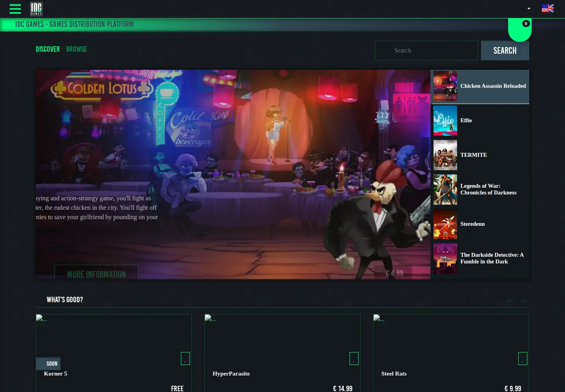Click the FREE price on Korner 5
565x392 pixels.
click(x=177, y=388)
